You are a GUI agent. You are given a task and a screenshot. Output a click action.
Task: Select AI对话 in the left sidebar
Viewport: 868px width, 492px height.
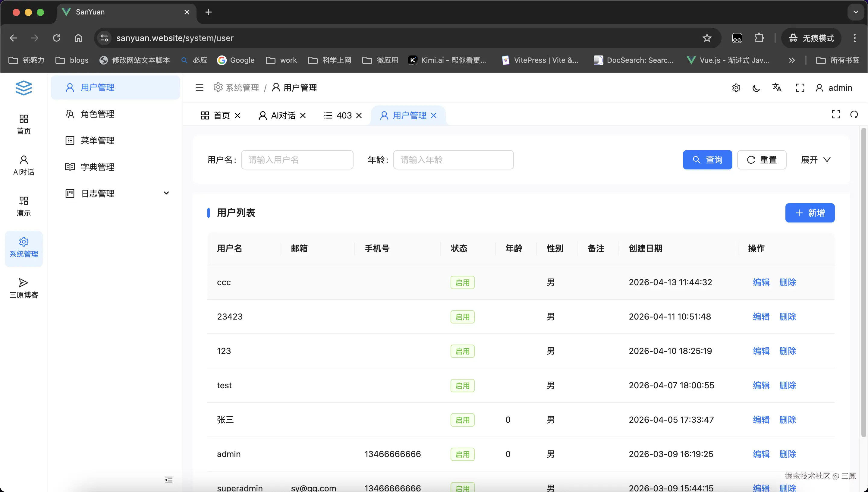coord(23,165)
